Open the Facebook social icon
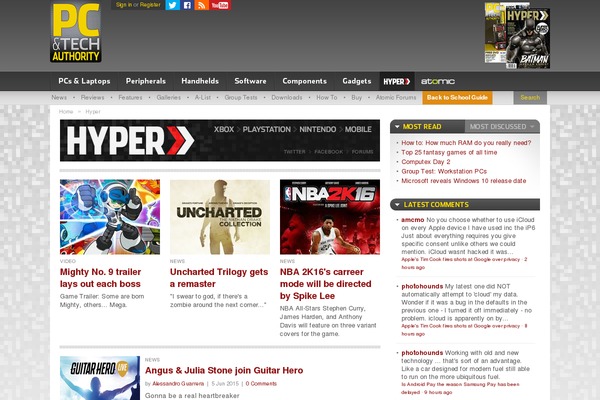 [x=187, y=5]
